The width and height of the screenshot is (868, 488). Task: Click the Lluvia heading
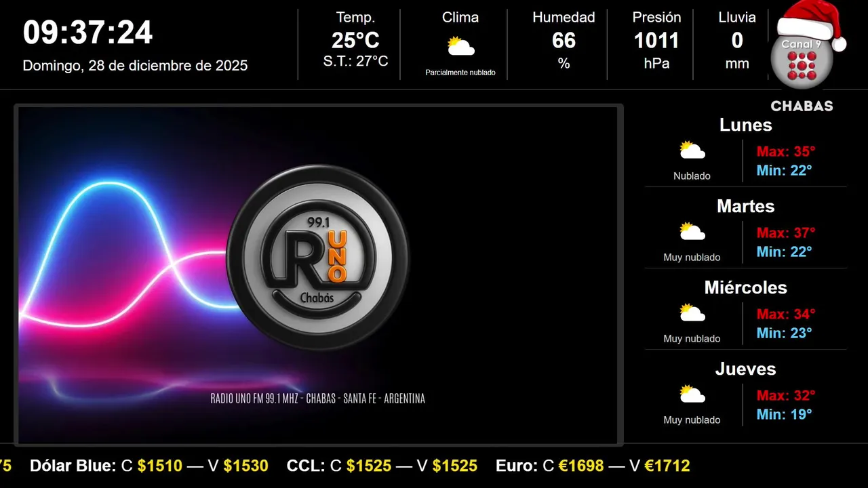[x=737, y=18]
